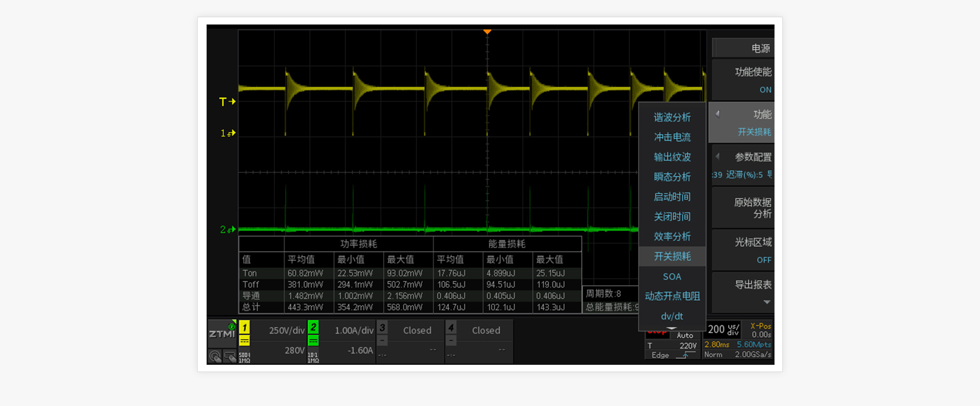
Task: Click the touch gesture icon below ZTMI logo
Action: tap(215, 356)
